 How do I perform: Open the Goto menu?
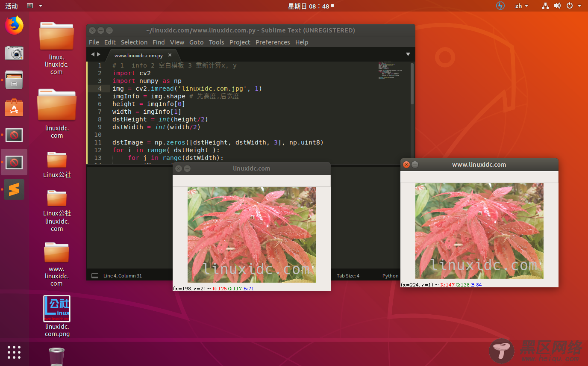197,42
